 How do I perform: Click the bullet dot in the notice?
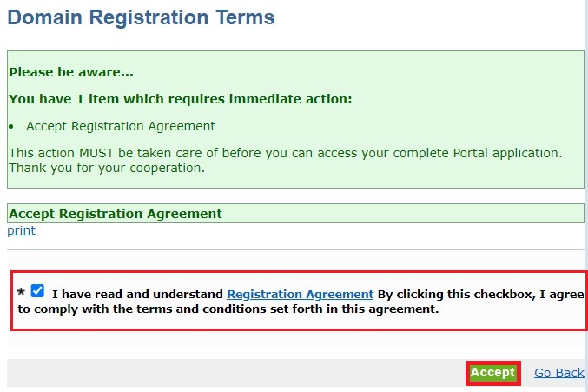click(x=11, y=127)
